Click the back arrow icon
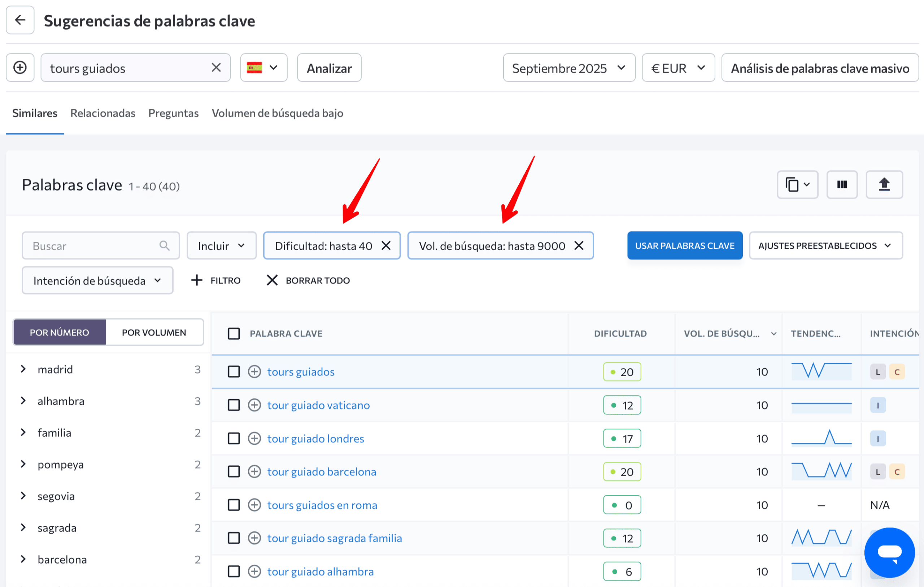The height and width of the screenshot is (587, 924). (x=20, y=20)
